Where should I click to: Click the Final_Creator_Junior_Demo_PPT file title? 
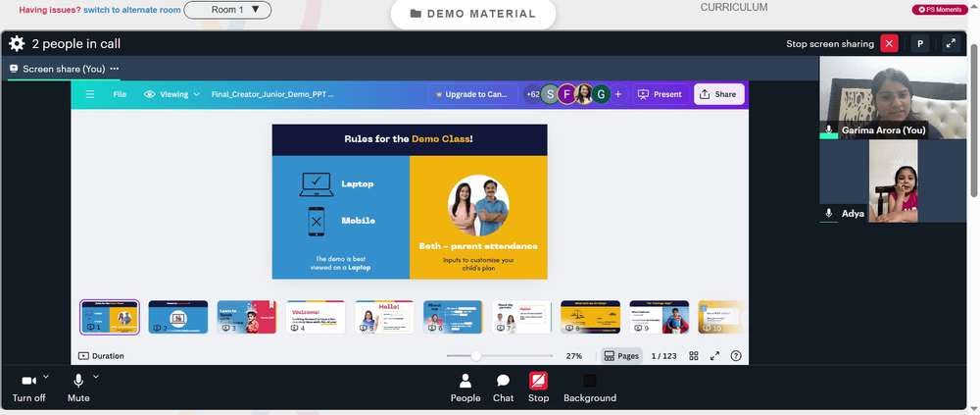272,94
